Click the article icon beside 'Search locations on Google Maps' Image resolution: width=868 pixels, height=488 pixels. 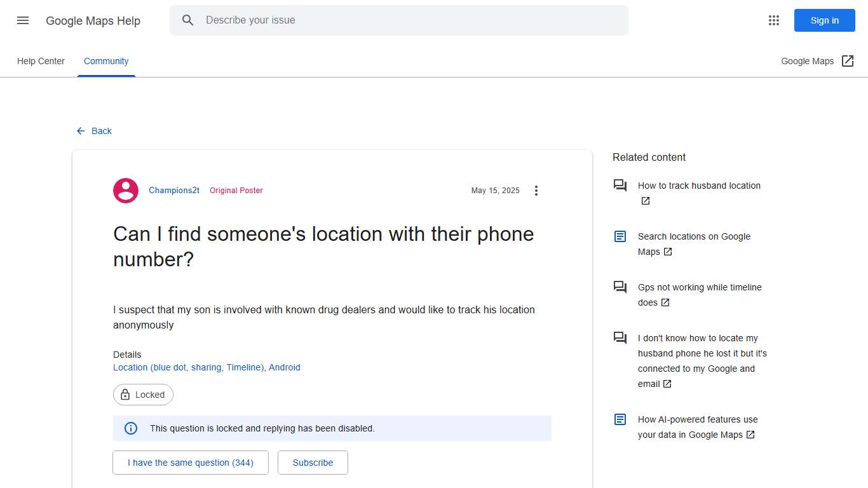(620, 236)
